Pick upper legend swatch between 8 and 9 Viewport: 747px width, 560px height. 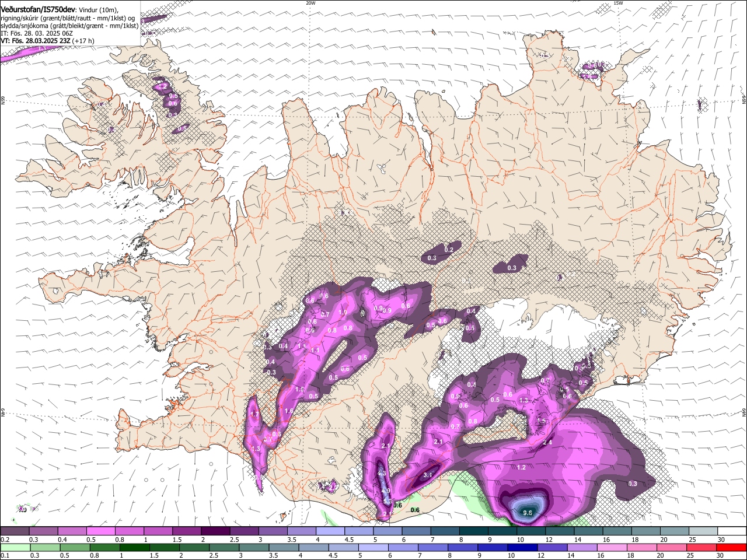tap(474, 531)
